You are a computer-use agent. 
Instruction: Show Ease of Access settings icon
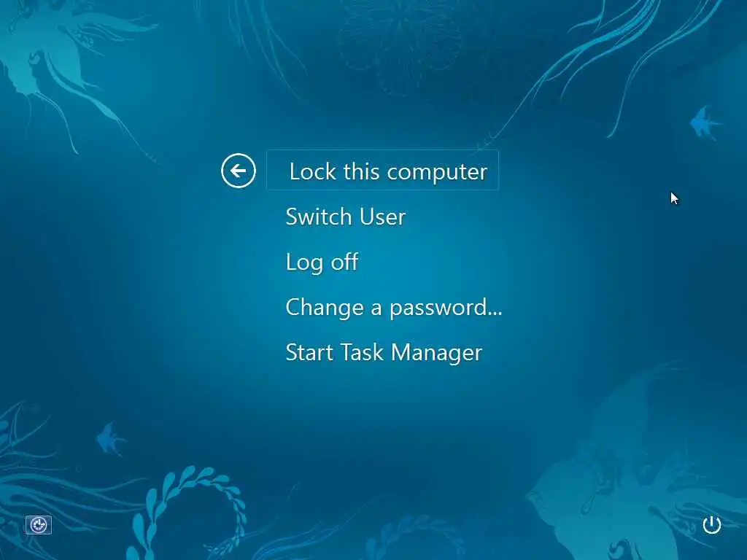39,525
